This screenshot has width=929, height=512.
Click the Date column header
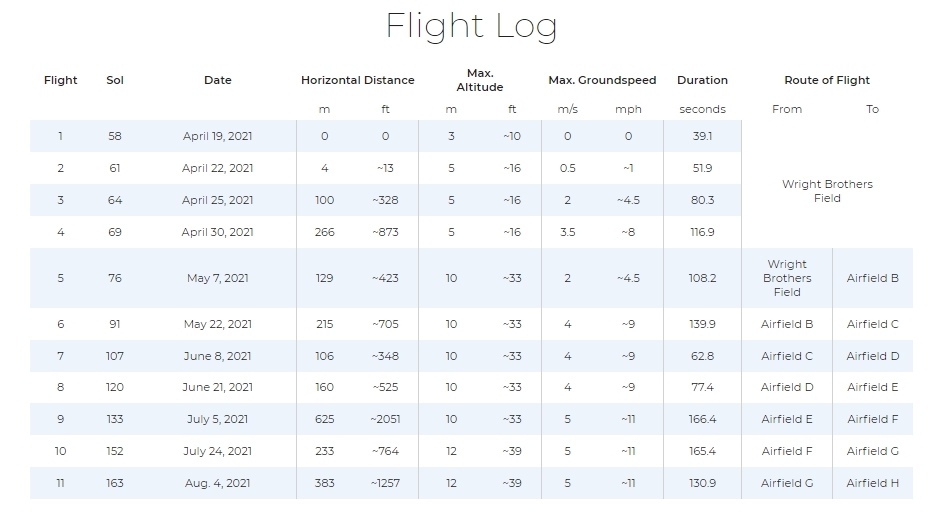218,80
